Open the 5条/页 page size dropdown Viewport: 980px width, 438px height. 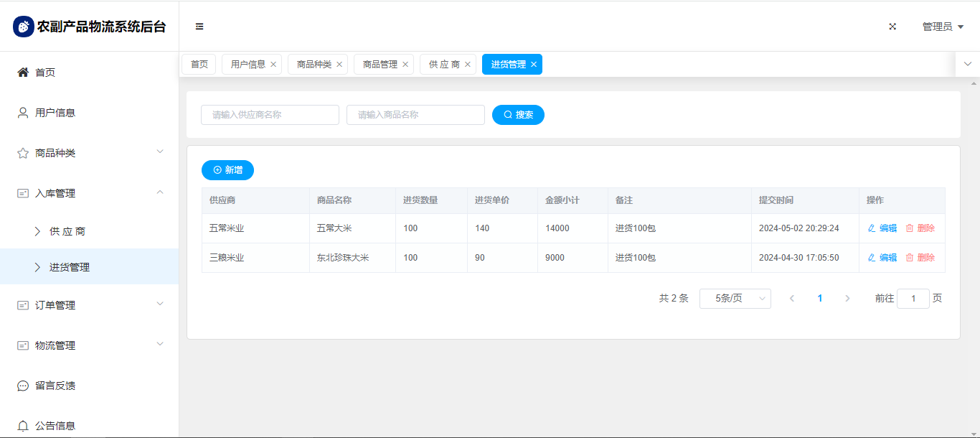(x=735, y=299)
